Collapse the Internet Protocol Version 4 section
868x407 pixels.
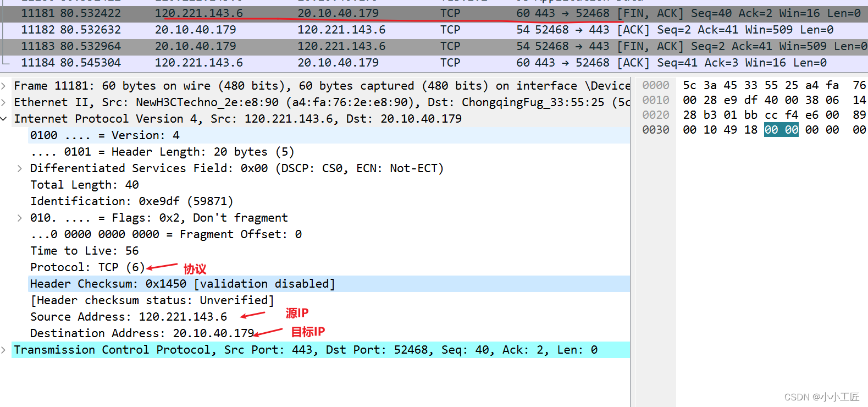[x=4, y=119]
